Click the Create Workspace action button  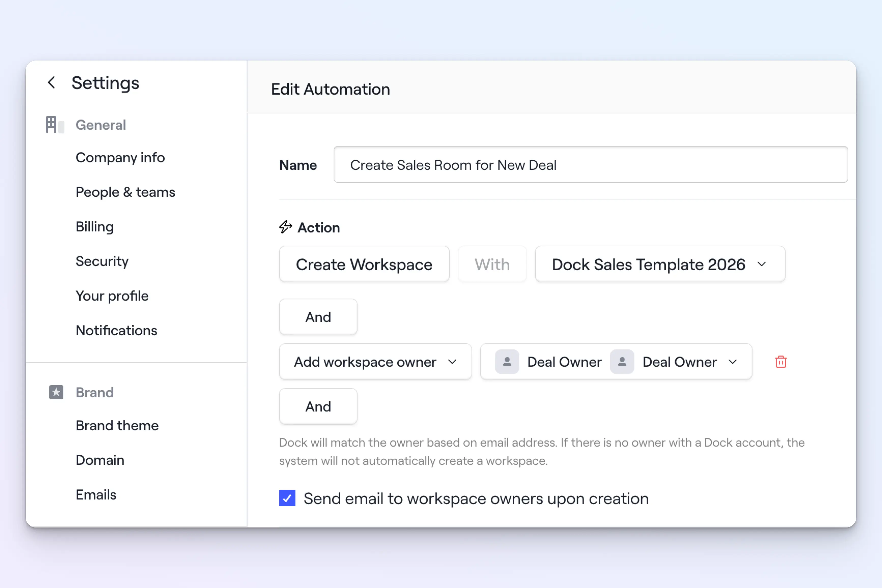(x=364, y=264)
